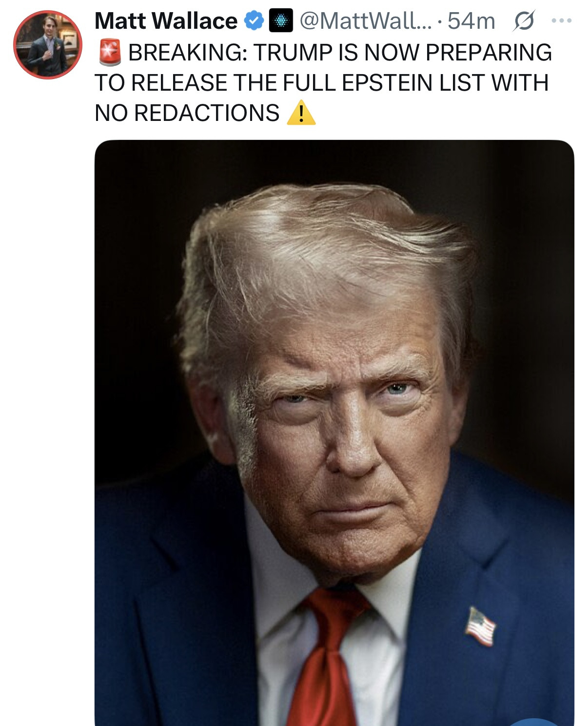Click the NO REDACTIONS text
The width and height of the screenshot is (588, 726).
pyautogui.click(x=187, y=113)
